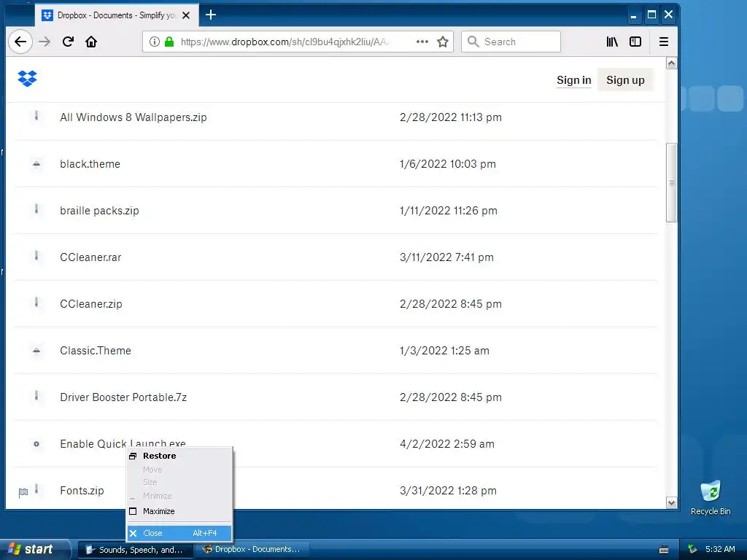Reload the current Dropbox page
The width and height of the screenshot is (747, 560).
[x=68, y=42]
